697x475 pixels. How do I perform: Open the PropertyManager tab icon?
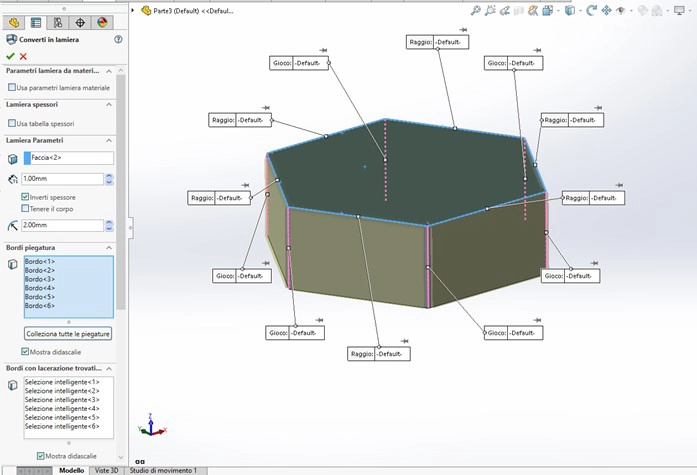click(36, 22)
